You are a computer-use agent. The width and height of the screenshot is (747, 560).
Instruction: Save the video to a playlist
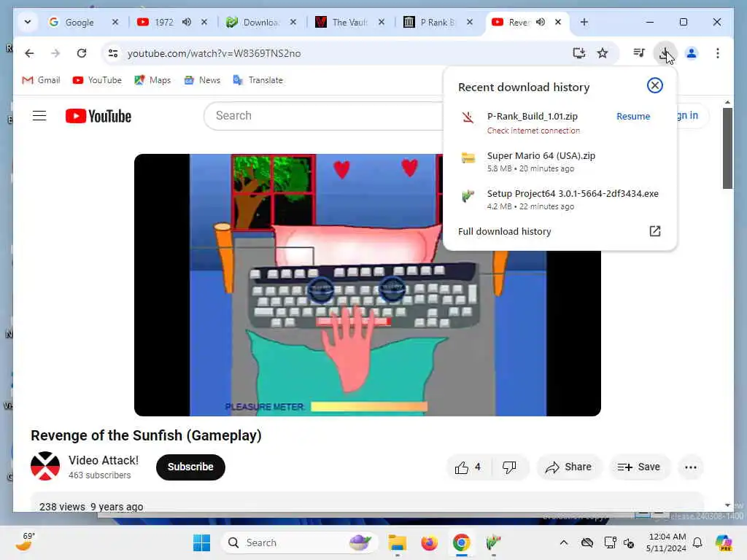click(x=639, y=467)
